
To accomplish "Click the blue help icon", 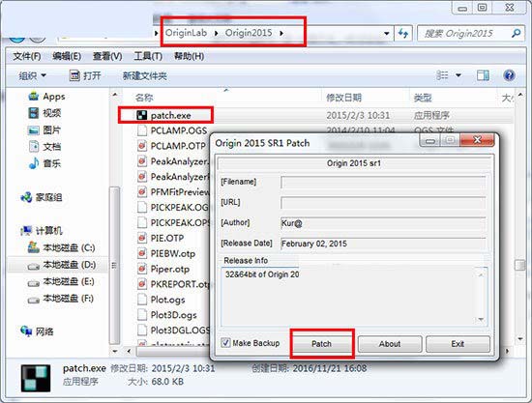I will [509, 75].
